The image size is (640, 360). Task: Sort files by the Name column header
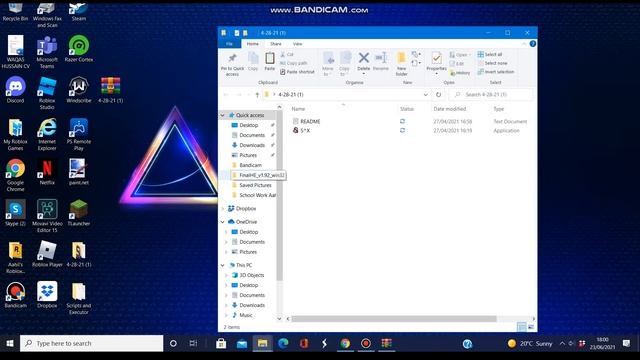[x=298, y=109]
